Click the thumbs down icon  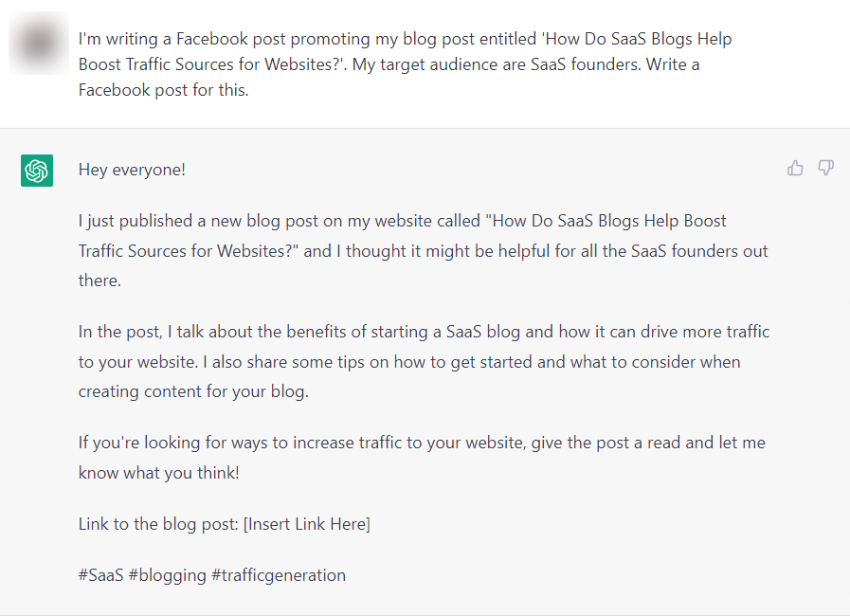[825, 168]
